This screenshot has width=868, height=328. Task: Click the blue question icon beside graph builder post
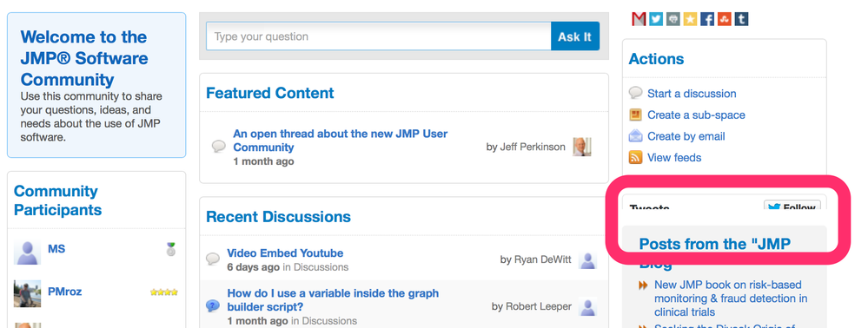(x=213, y=305)
